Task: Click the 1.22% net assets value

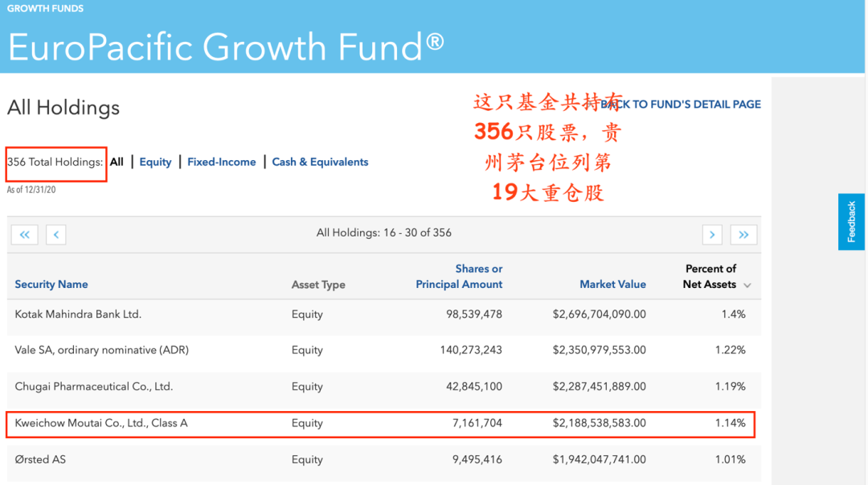Action: point(730,351)
